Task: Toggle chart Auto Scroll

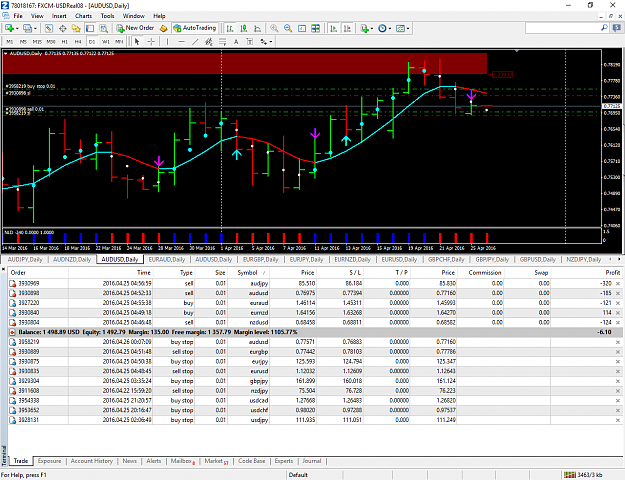Action: click(334, 28)
